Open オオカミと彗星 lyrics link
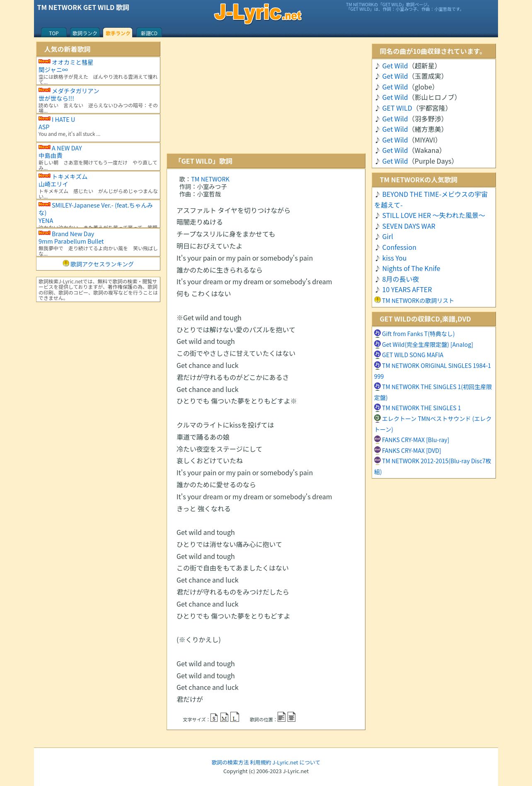Screen dimensions: 532x786 point(73,62)
